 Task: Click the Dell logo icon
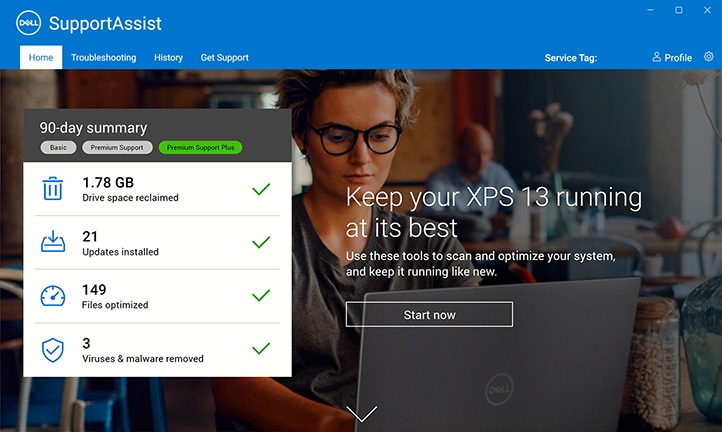tap(29, 23)
